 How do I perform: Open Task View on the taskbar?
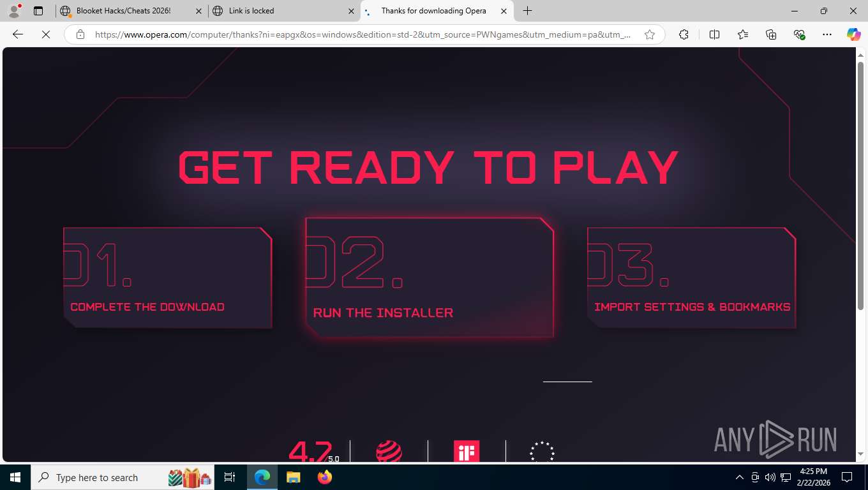click(230, 477)
